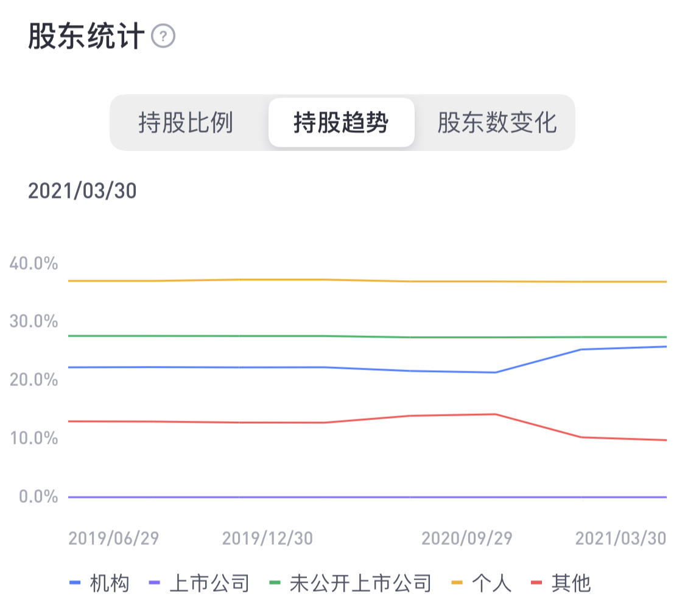The width and height of the screenshot is (685, 616).
Task: Click the 40.0% y-axis label
Action: (34, 264)
